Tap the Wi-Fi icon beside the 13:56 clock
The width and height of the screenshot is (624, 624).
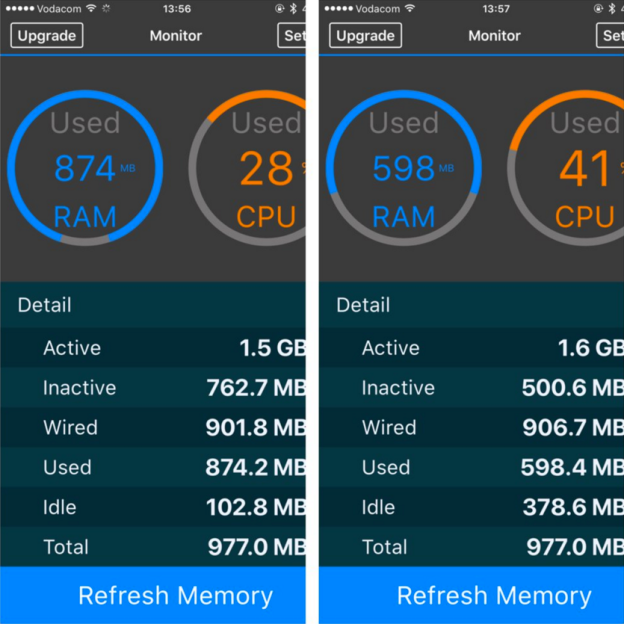coord(91,8)
